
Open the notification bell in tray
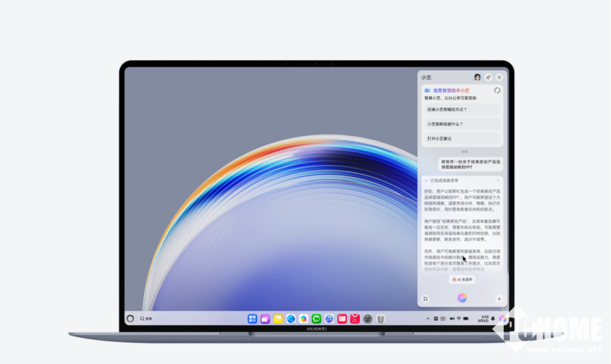[493, 318]
